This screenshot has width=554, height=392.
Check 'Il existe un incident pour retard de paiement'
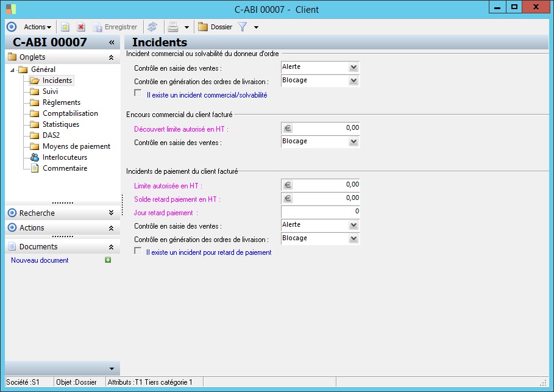tap(138, 251)
